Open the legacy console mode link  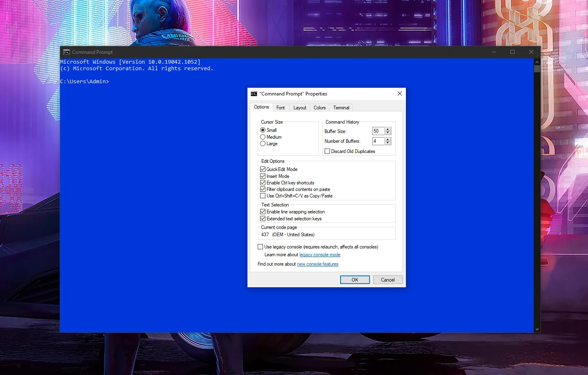coord(320,255)
